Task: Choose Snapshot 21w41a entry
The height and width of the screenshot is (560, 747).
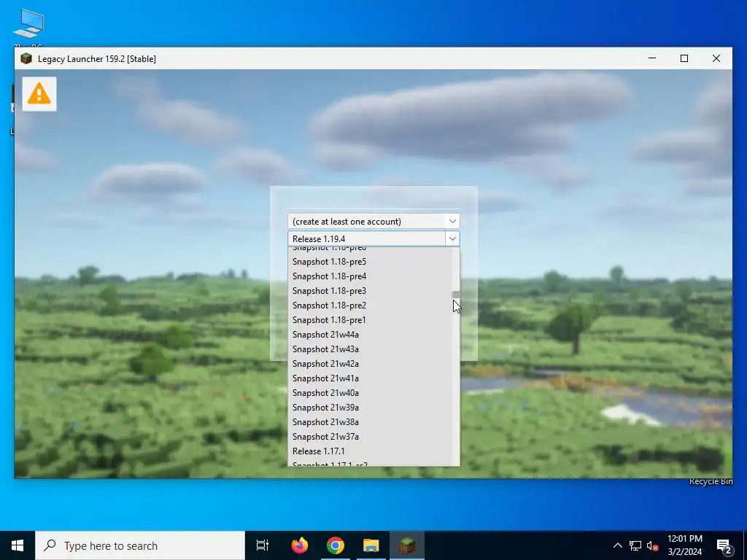Action: pos(370,378)
